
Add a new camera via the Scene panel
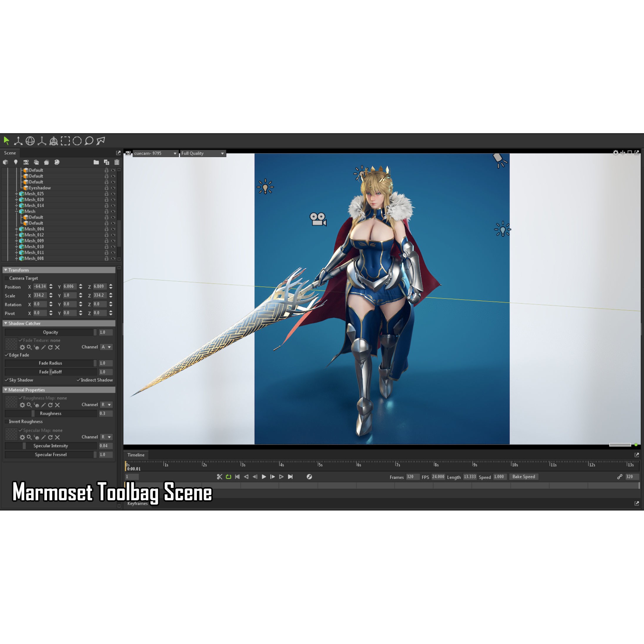[x=26, y=162]
